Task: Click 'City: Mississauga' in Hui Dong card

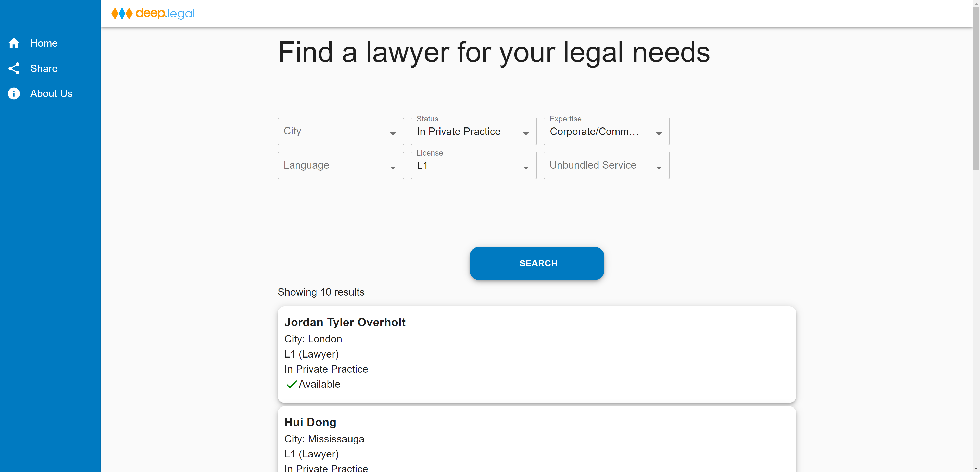Action: click(x=324, y=439)
